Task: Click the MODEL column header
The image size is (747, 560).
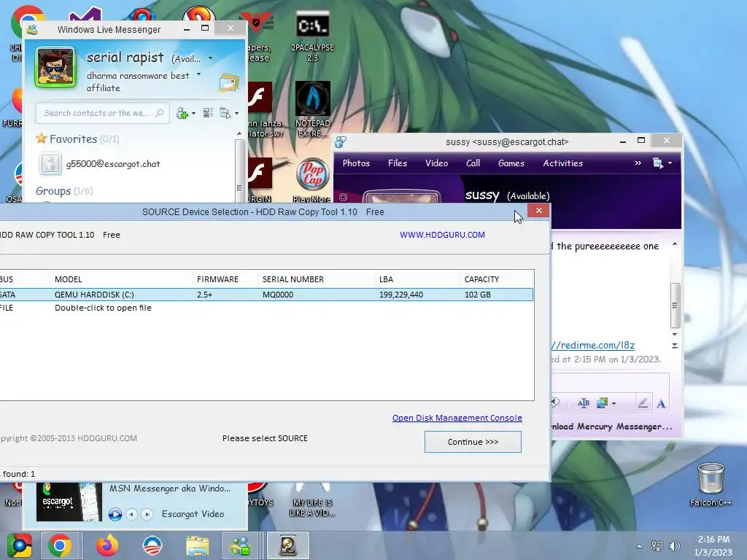Action: (x=68, y=279)
